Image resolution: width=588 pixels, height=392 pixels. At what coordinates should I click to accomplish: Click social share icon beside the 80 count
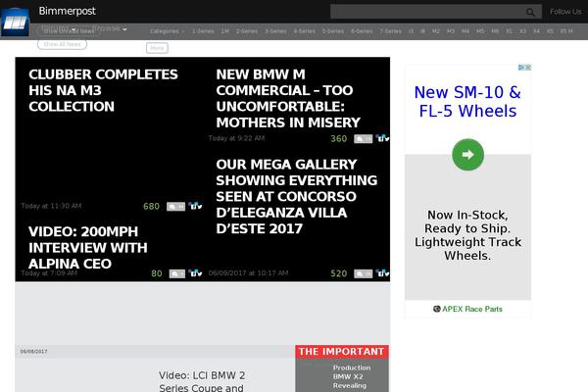[195, 273]
